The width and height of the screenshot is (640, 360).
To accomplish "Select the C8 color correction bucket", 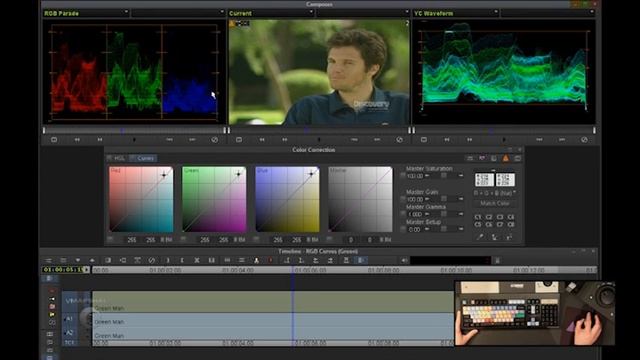I will (x=511, y=224).
